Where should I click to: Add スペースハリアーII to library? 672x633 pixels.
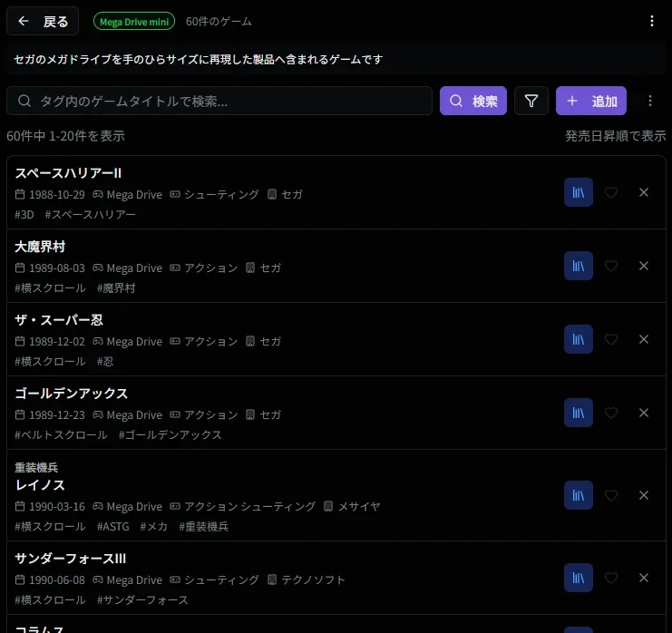[x=579, y=192]
